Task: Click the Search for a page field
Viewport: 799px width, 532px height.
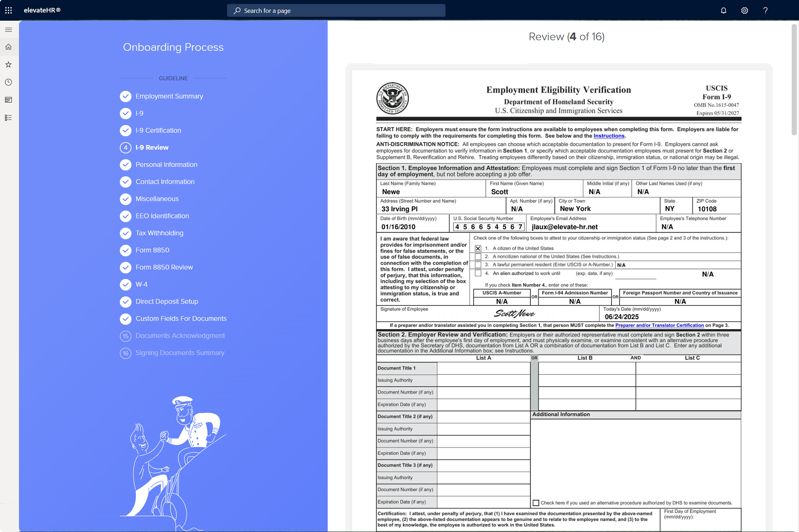Action: [x=336, y=11]
